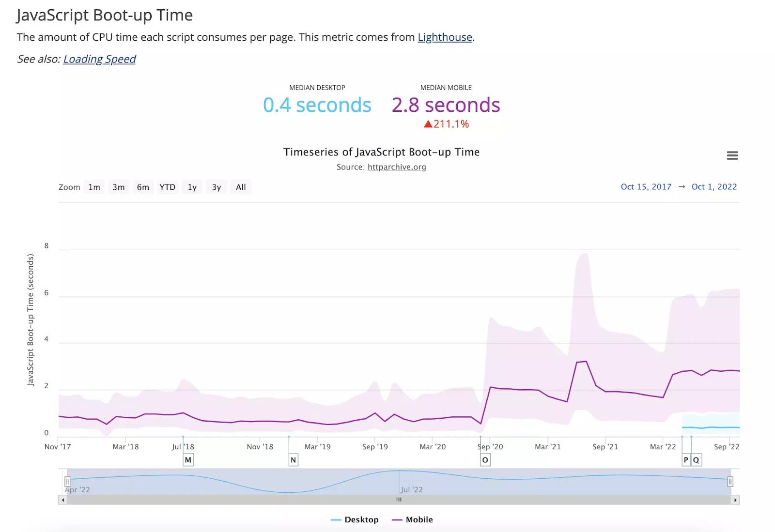
Task: Click the navigator scrollbar left arrow
Action: click(63, 500)
